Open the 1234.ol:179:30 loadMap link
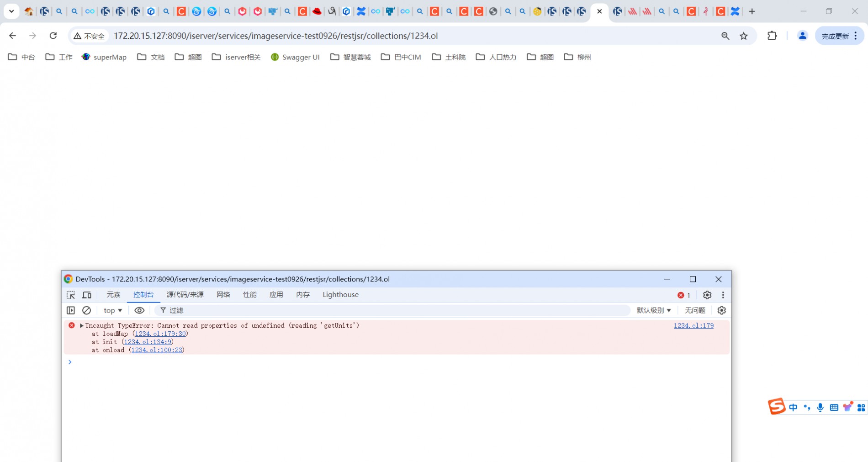Screen dimensions: 868x462 coord(160,334)
